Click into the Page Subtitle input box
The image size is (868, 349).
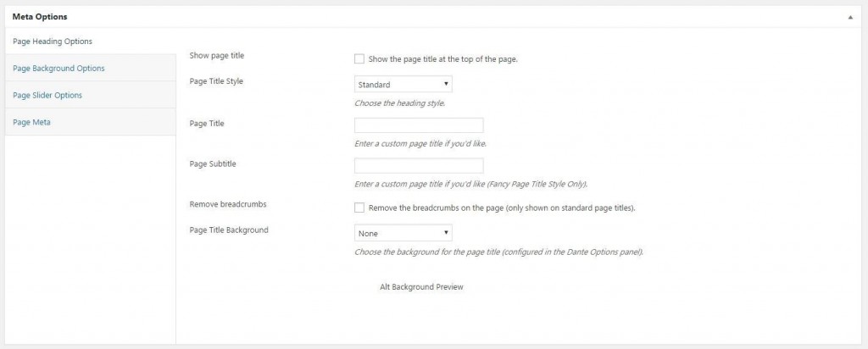coord(418,166)
